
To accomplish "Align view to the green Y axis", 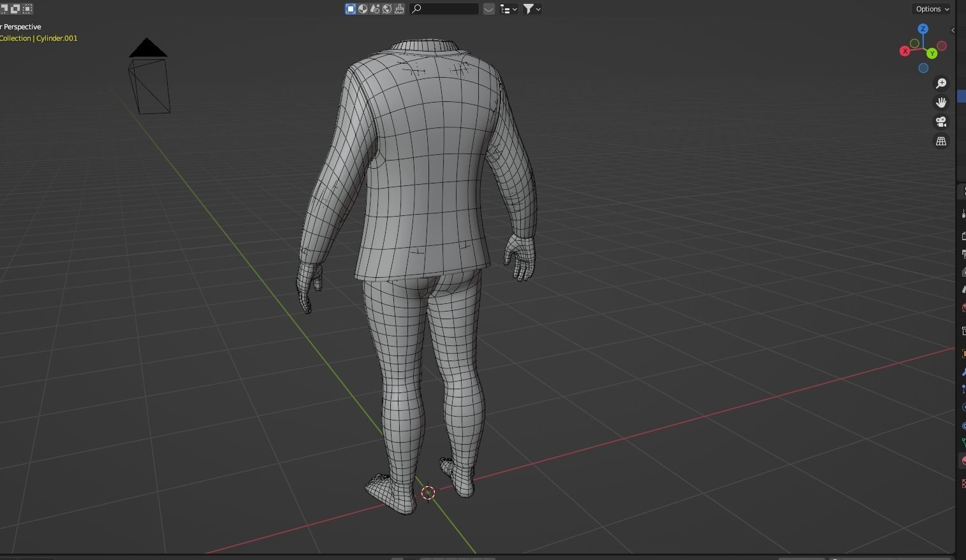I will 932,54.
